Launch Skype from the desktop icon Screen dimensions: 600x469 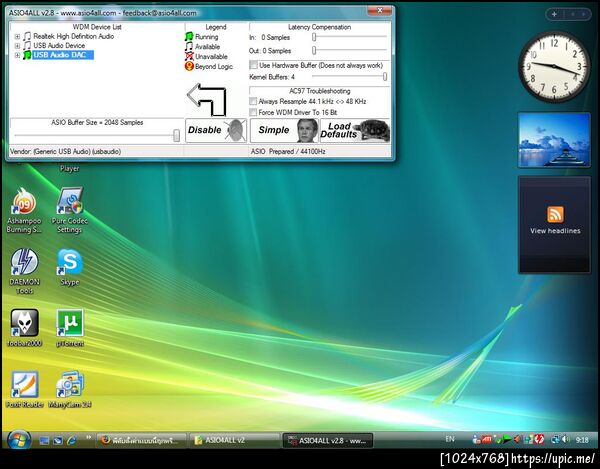[x=70, y=268]
